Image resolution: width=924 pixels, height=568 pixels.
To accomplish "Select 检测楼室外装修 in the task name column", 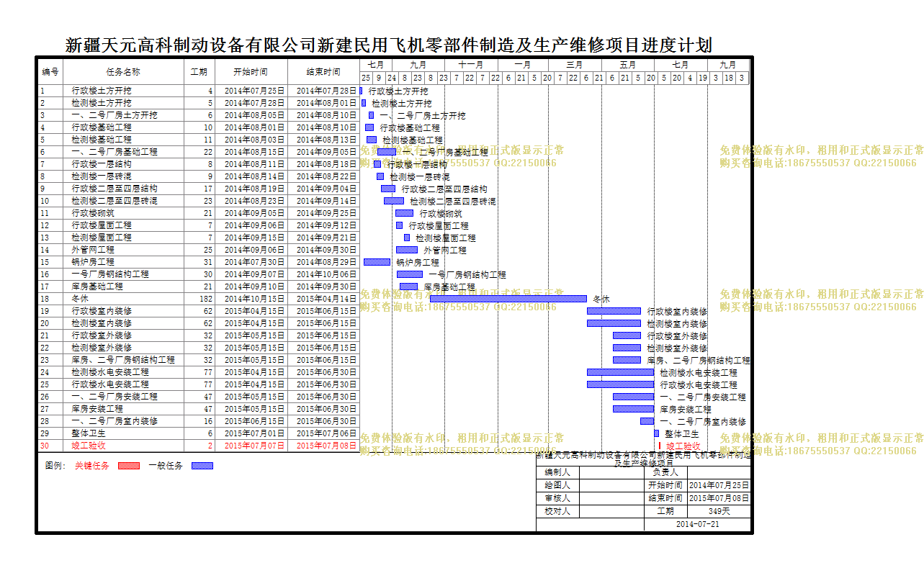I will [x=102, y=348].
